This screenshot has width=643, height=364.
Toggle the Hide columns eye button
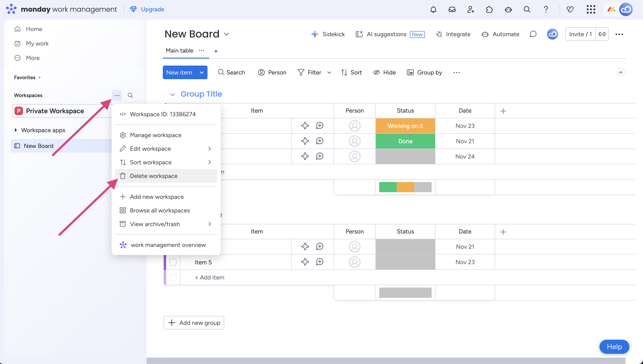tap(384, 73)
